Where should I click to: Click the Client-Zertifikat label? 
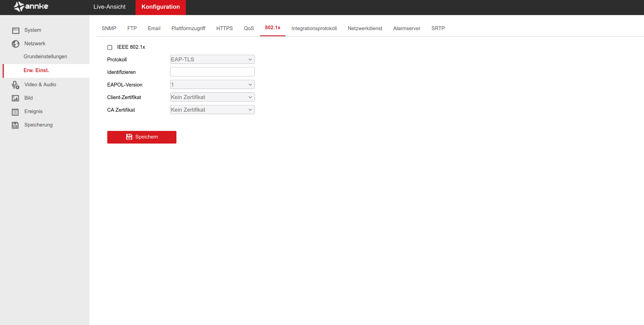124,97
